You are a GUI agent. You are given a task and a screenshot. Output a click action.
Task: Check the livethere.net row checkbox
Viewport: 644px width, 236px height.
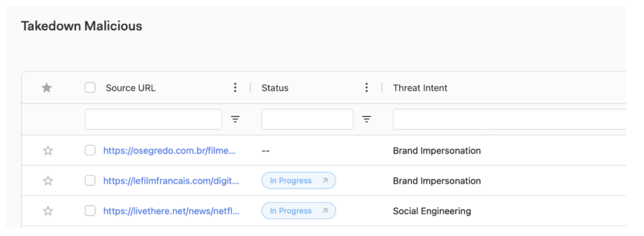point(90,211)
